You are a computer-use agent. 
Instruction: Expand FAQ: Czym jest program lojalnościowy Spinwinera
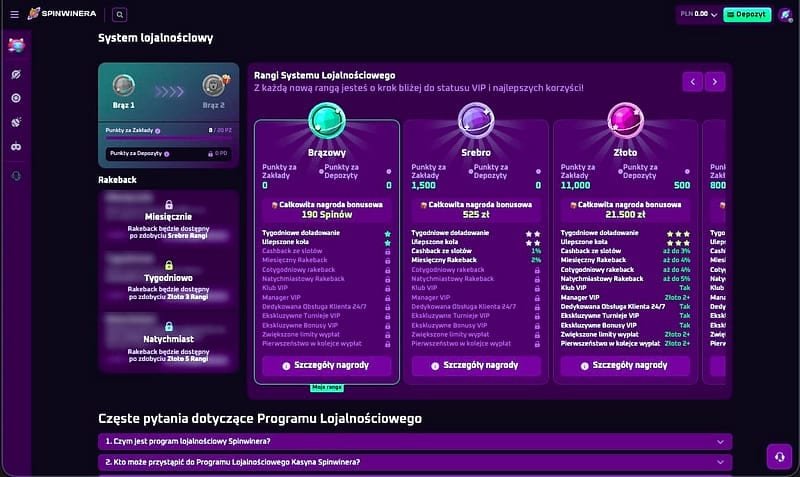[x=415, y=441]
